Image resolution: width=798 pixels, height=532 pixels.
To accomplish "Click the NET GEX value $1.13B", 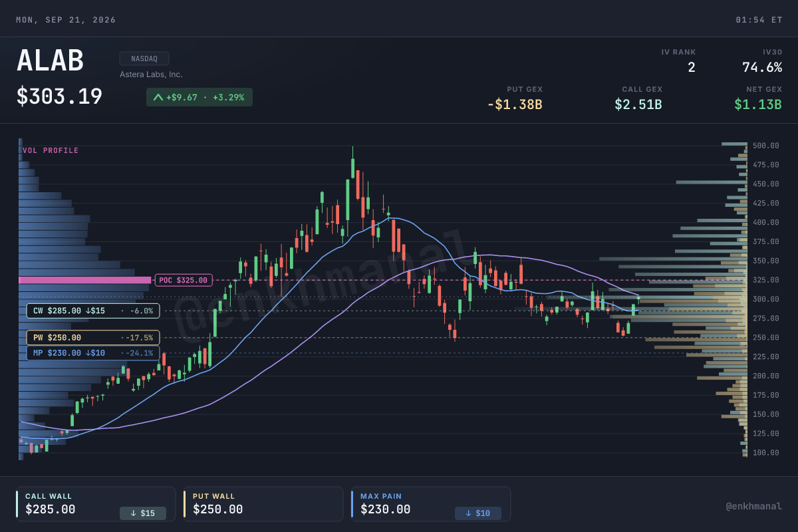I will pyautogui.click(x=758, y=104).
